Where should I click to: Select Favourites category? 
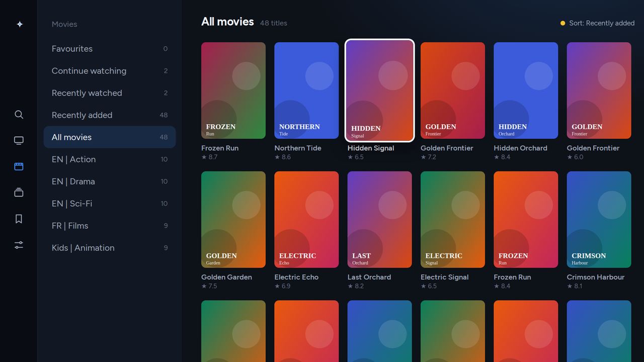tap(110, 49)
